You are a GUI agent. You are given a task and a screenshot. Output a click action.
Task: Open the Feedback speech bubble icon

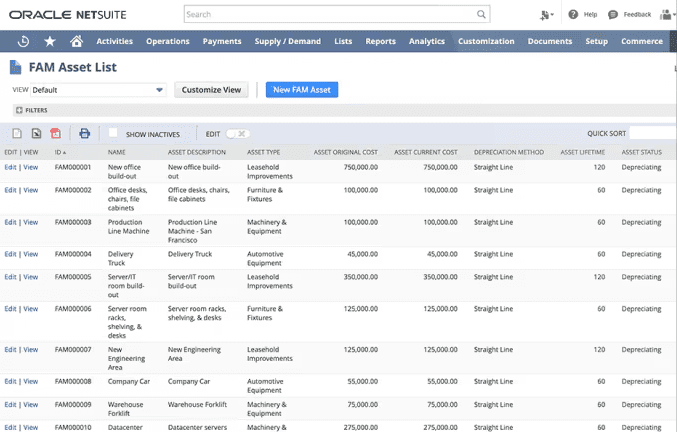(x=613, y=15)
